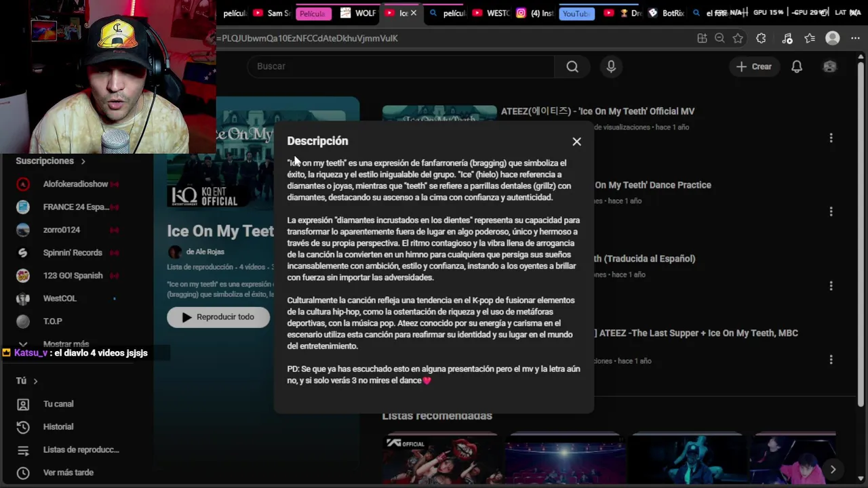868x488 pixels.
Task: Click the Listas recomendadas heading
Action: [x=437, y=415]
